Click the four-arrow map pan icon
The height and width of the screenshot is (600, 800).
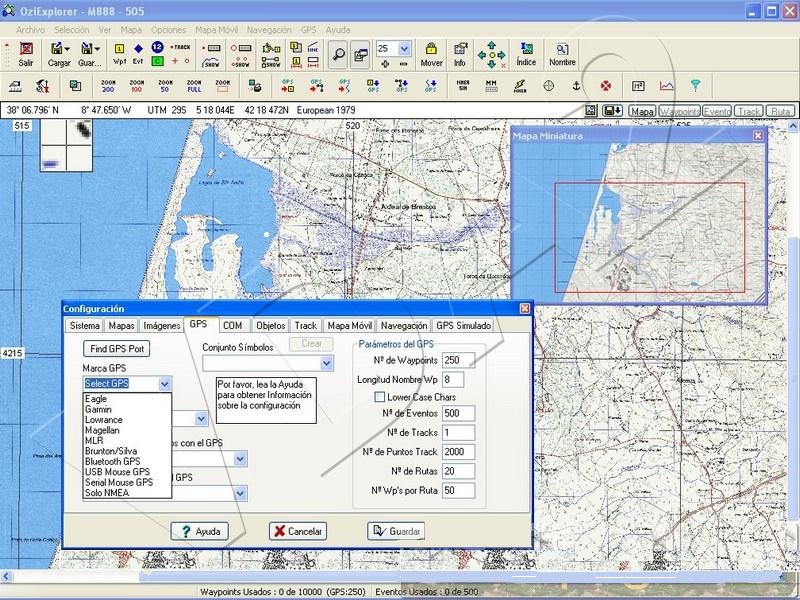(491, 55)
